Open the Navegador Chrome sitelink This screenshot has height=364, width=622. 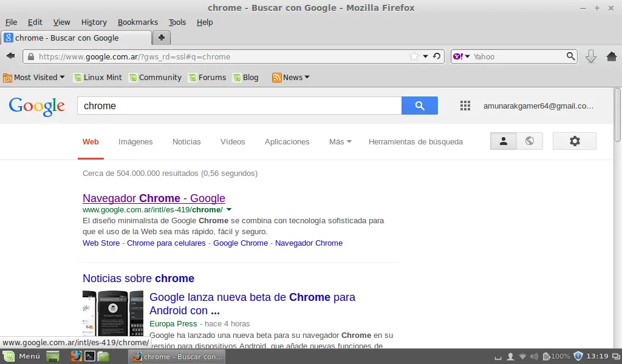click(x=309, y=243)
